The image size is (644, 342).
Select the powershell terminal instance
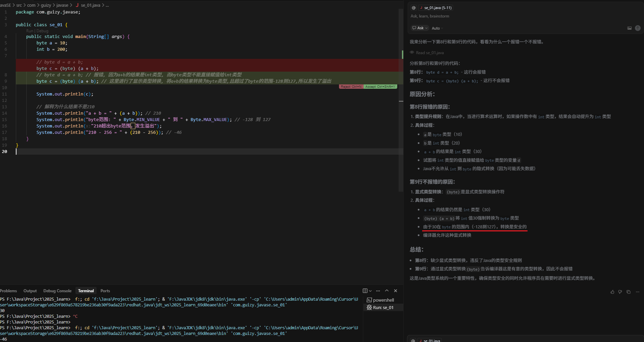coord(383,300)
